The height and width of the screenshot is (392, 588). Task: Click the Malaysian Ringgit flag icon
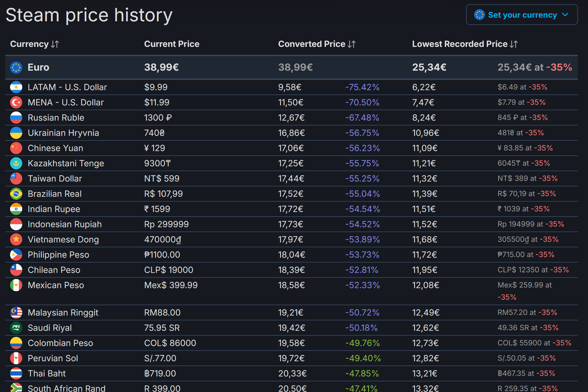coord(16,313)
